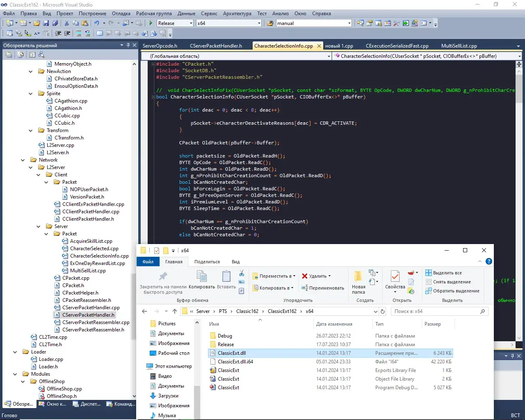Click PTS in Explorer breadcrumb path

(223, 311)
